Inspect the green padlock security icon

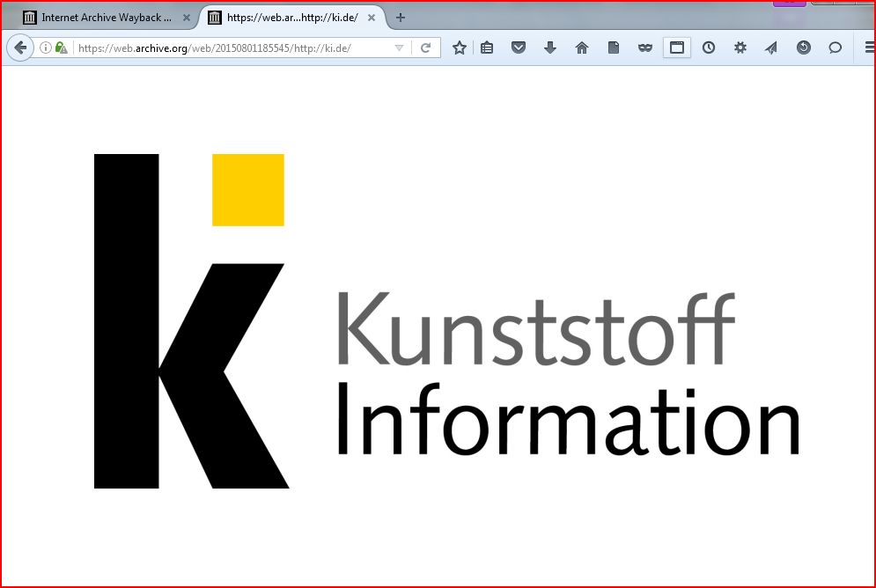tap(61, 48)
